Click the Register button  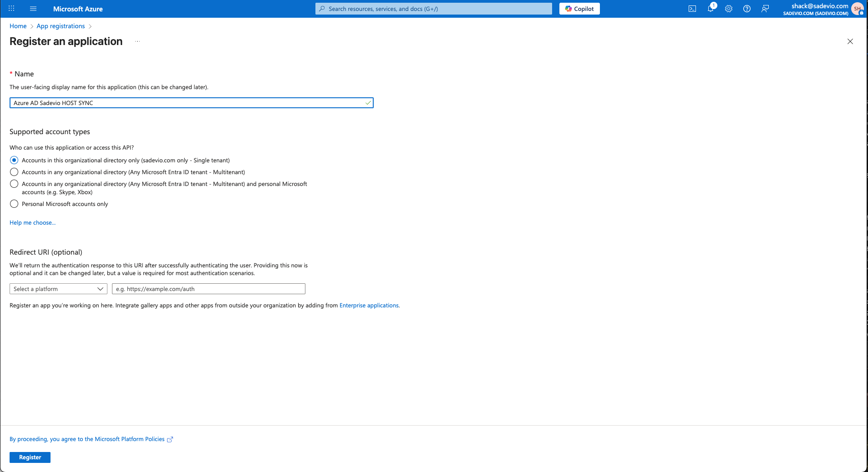click(30, 457)
